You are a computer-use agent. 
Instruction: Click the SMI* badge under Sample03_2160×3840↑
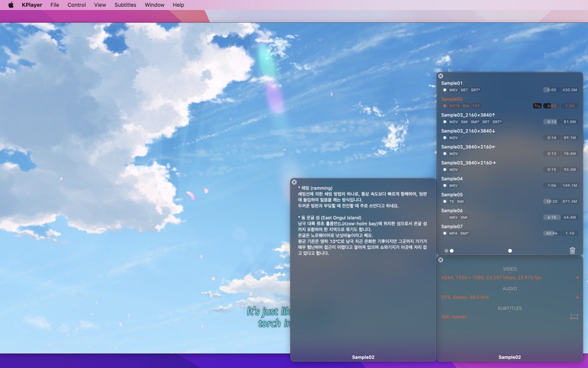click(x=475, y=122)
